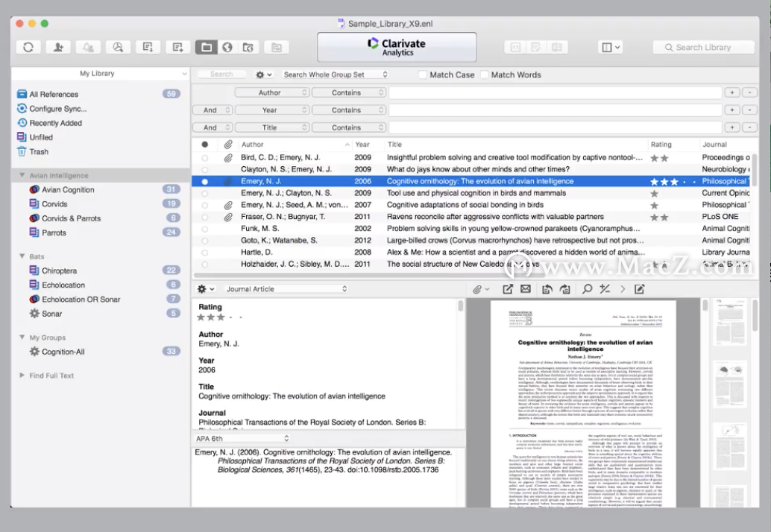Click the PDF zoom plus/minus icon
This screenshot has height=532, width=771.
(605, 289)
